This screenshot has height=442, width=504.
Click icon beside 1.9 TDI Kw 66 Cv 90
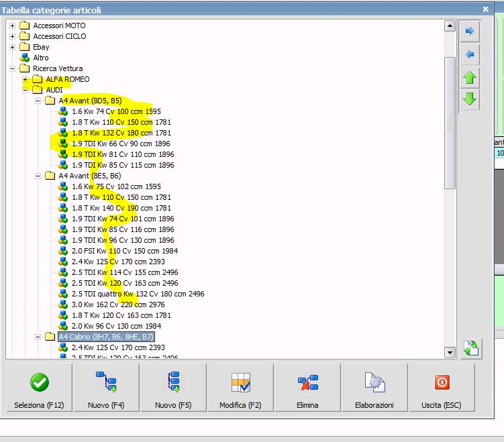point(63,144)
